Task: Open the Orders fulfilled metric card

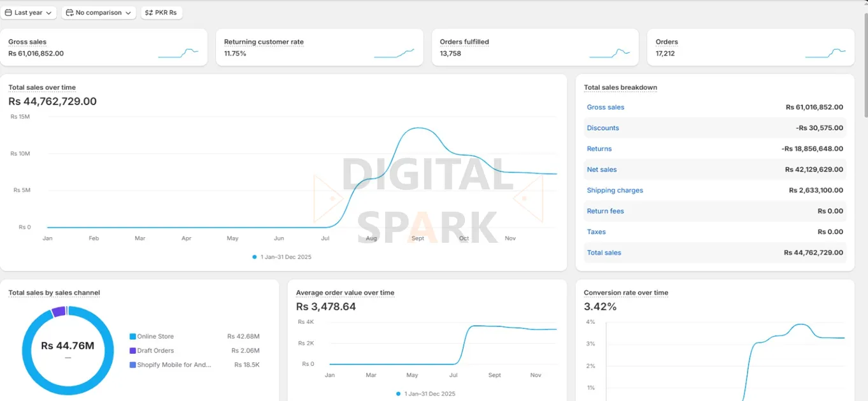Action: (x=535, y=47)
